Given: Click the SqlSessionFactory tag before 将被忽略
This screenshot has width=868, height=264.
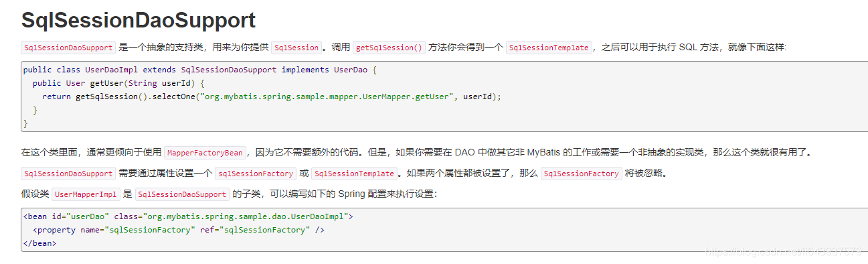Looking at the screenshot, I should tap(582, 174).
